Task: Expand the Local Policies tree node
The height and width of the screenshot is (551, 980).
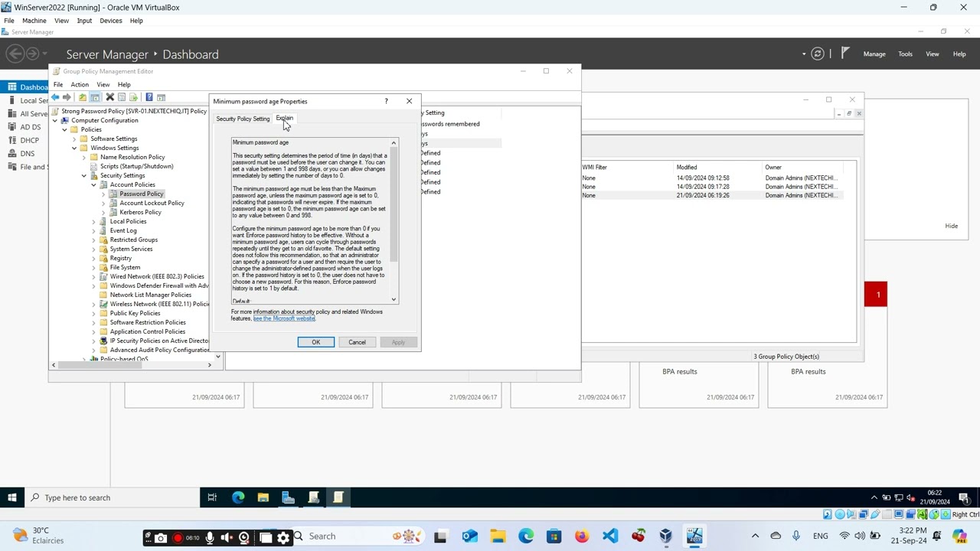Action: [x=93, y=221]
